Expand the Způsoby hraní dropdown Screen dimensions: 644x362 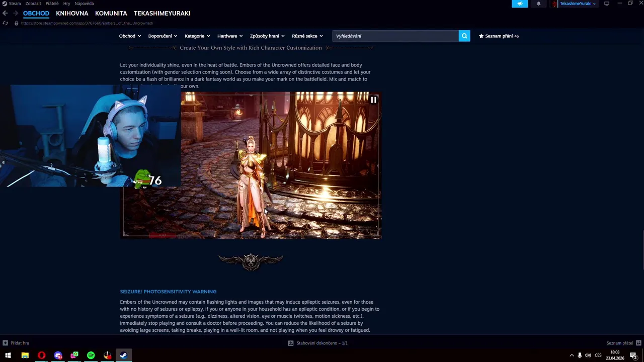(267, 36)
